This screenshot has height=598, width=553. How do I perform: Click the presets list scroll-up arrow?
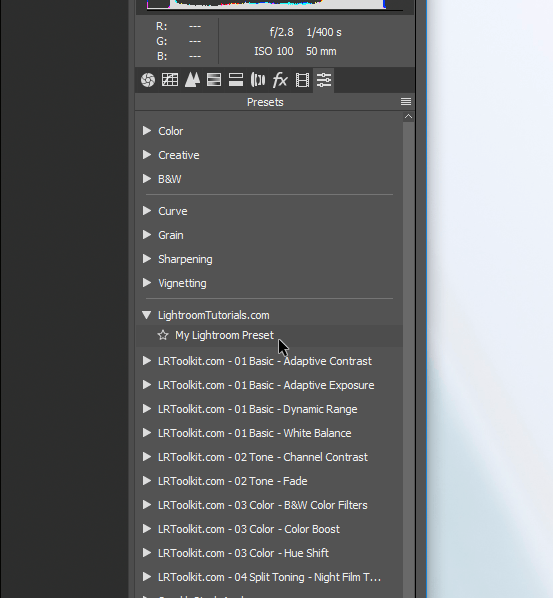[x=408, y=116]
